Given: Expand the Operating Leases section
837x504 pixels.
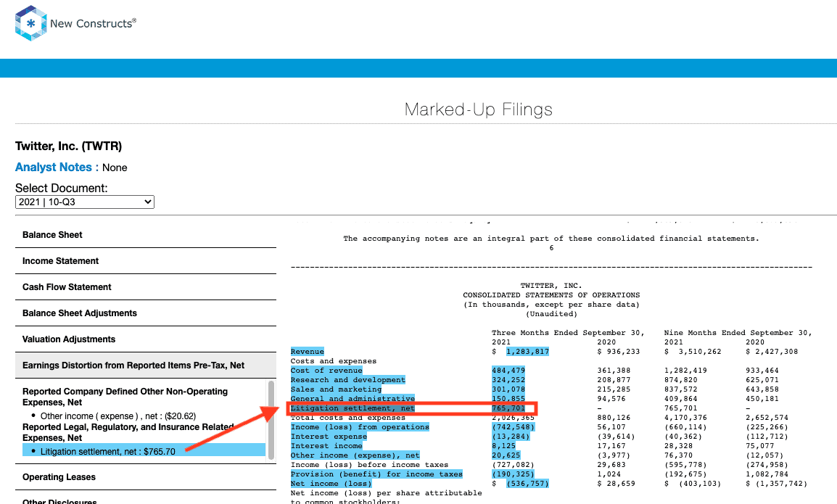Looking at the screenshot, I should 146,477.
